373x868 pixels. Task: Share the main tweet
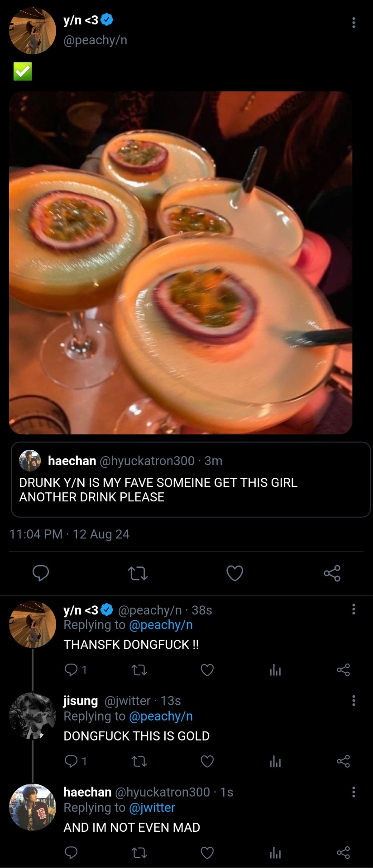[x=332, y=573]
